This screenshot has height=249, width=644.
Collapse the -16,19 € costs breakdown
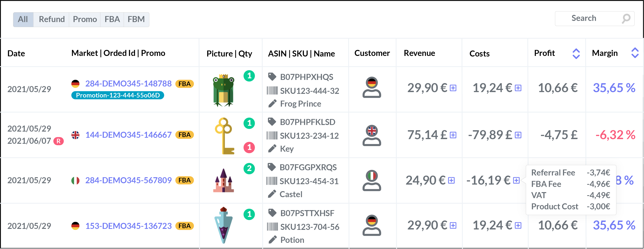[516, 181]
